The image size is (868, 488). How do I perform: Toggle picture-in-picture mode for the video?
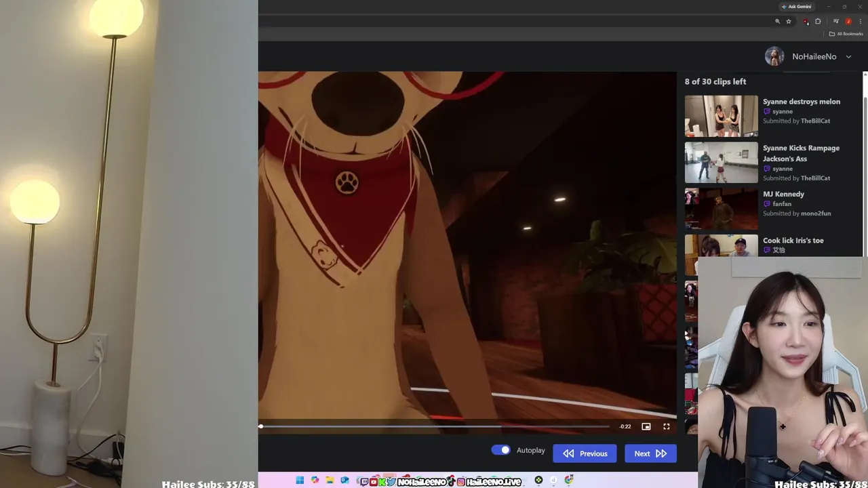pos(646,426)
